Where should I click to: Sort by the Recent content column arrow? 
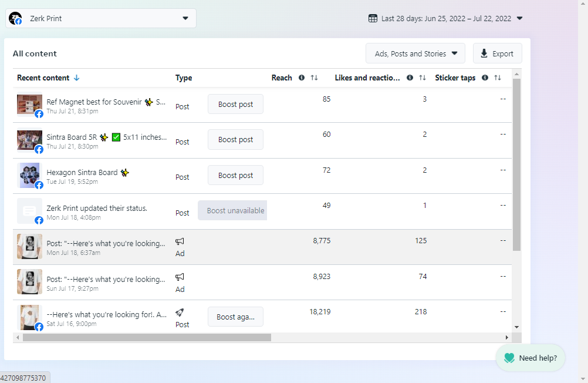pyautogui.click(x=76, y=78)
